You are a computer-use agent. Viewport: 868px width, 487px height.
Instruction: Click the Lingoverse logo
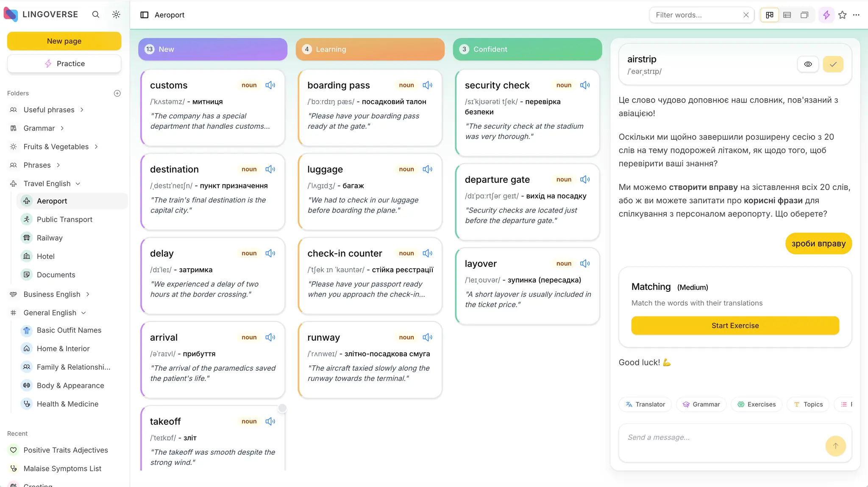41,14
